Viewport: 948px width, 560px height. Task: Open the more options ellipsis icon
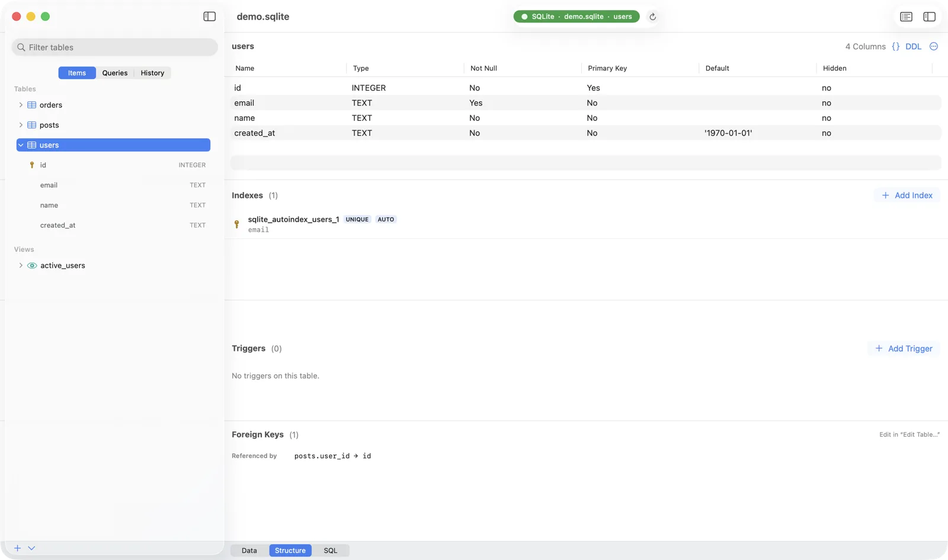pos(934,46)
